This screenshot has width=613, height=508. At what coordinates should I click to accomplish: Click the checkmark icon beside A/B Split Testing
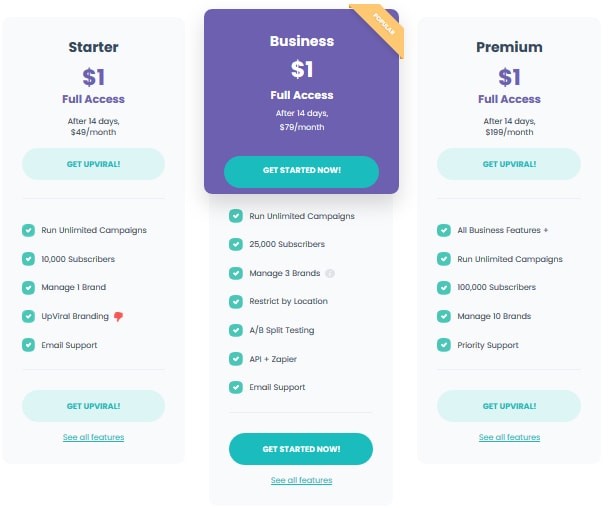coord(236,330)
